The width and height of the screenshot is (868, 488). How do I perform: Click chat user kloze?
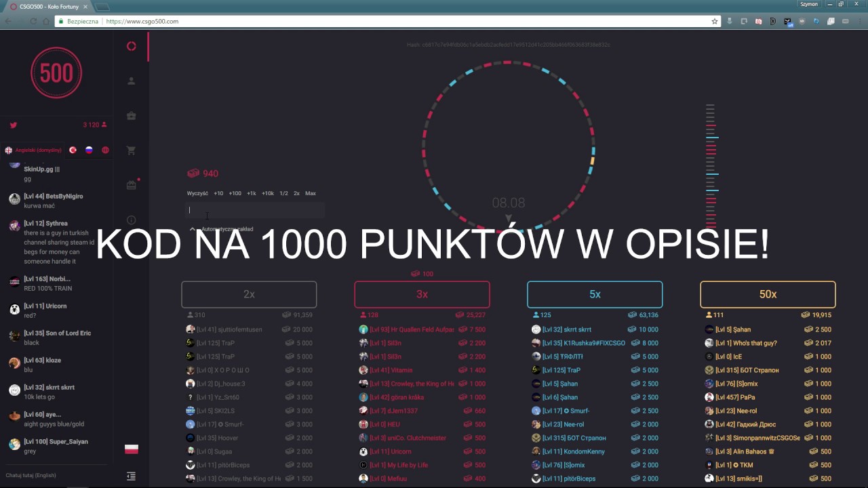click(42, 360)
